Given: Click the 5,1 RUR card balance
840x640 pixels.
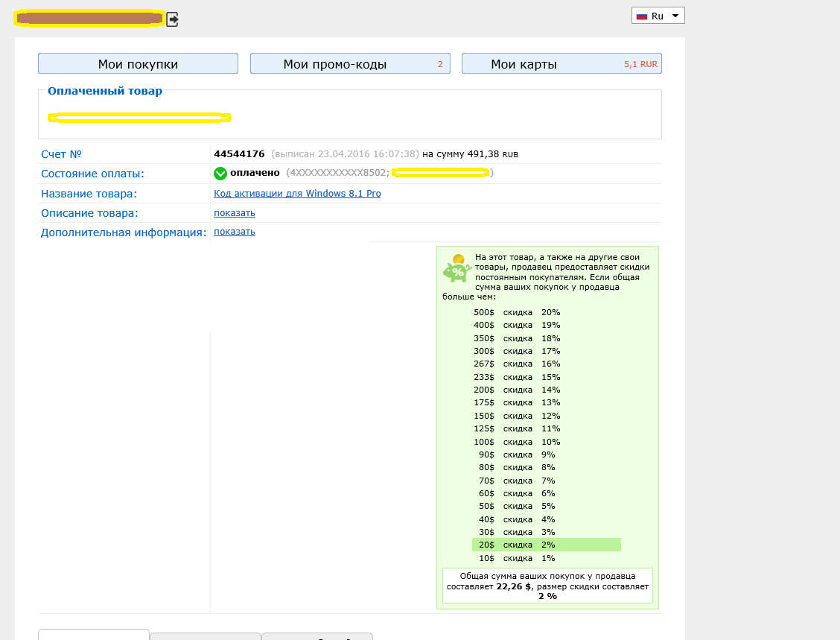Looking at the screenshot, I should click(x=640, y=65).
